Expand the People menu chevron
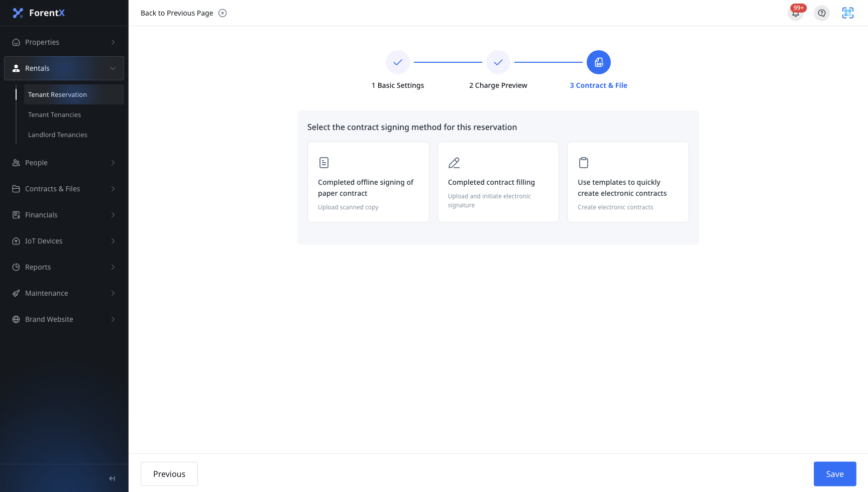Viewport: 868px width, 492px height. pyautogui.click(x=113, y=163)
